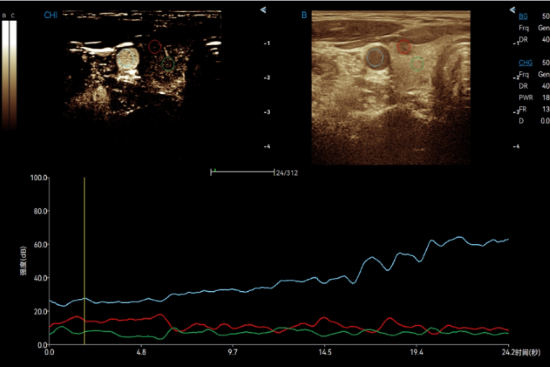Click the frame progress slider showing 24/312
The width and height of the screenshot is (550, 367).
242,172
